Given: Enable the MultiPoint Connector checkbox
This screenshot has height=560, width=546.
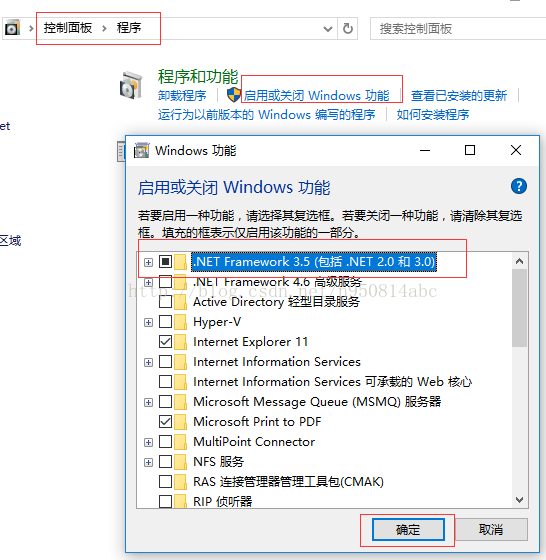Looking at the screenshot, I should pos(165,441).
